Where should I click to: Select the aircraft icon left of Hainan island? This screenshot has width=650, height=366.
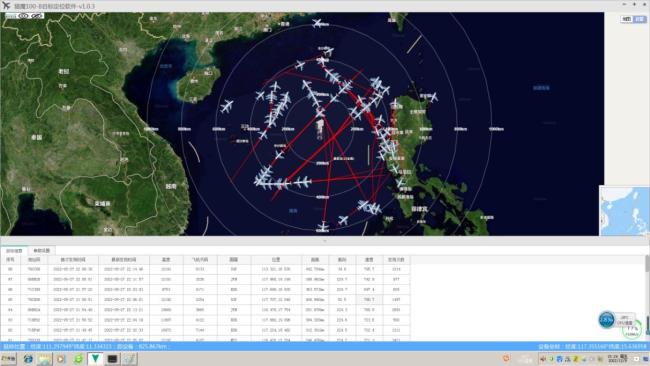click(227, 106)
